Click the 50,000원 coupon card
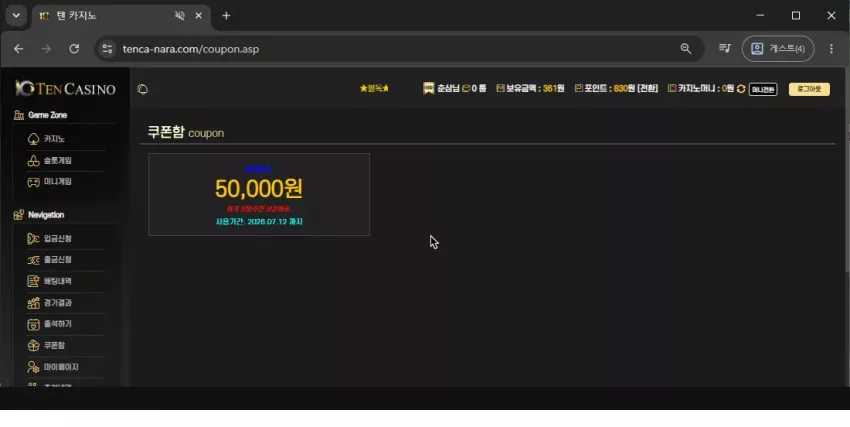 pyautogui.click(x=259, y=195)
